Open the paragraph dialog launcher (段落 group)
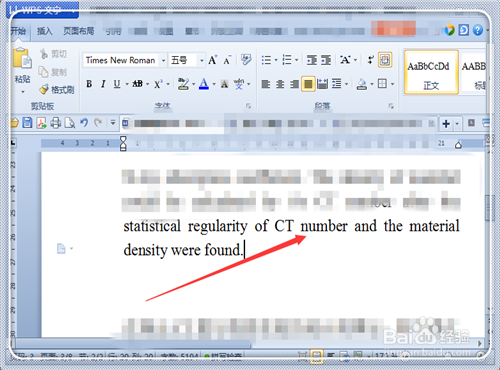 [x=391, y=106]
